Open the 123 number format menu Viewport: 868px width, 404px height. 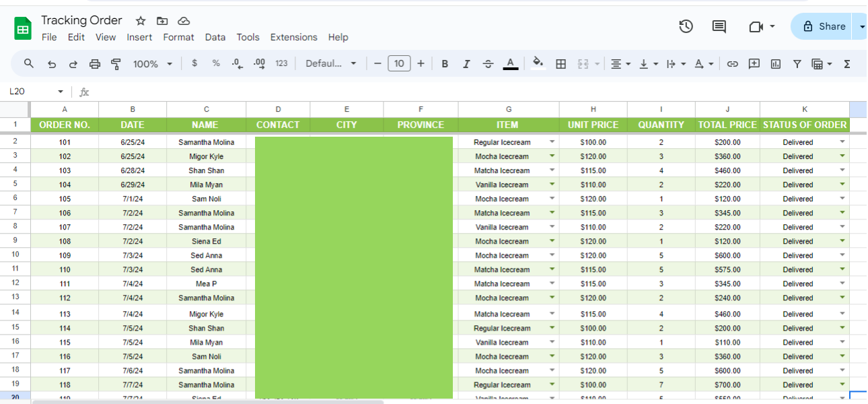[281, 63]
